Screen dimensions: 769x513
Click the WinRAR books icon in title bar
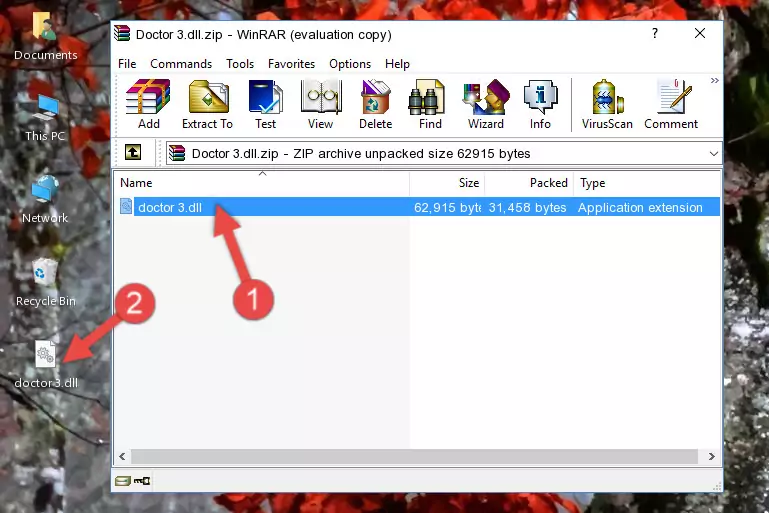tap(122, 34)
